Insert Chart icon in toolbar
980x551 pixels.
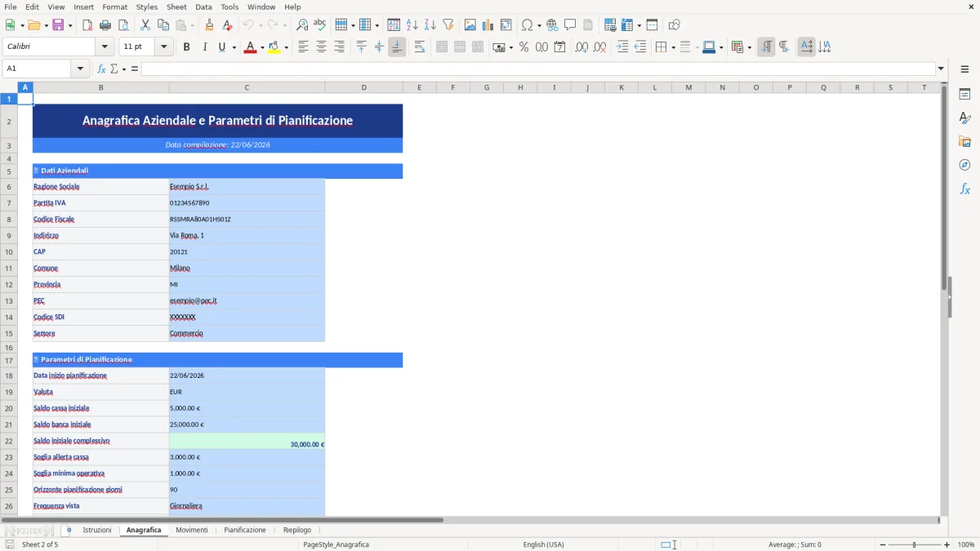488,25
